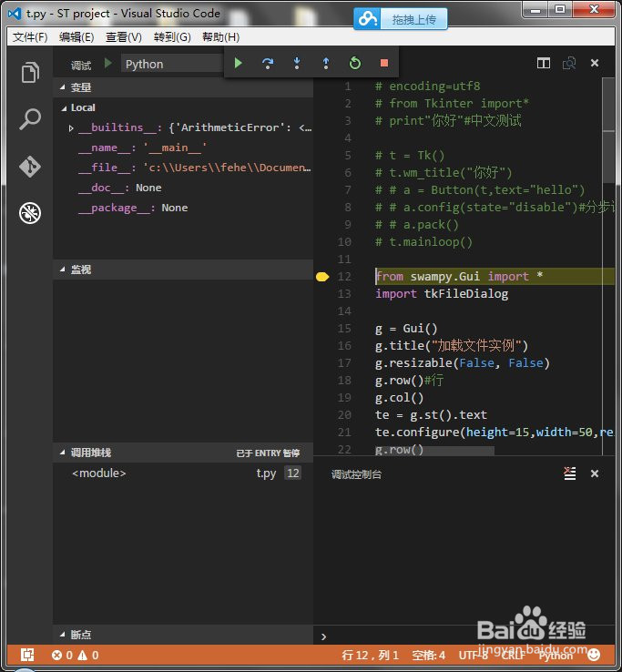The height and width of the screenshot is (672, 622).
Task: Open the changes preview icon in the editor title
Action: pyautogui.click(x=569, y=63)
